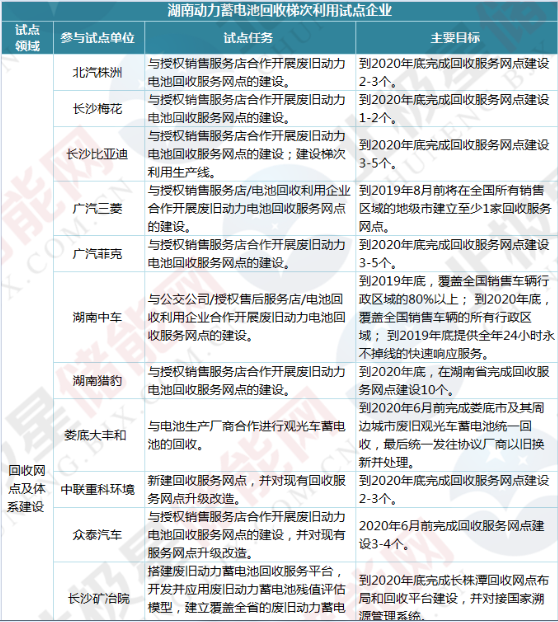
Task: Select the 娄底大丰和 company cell
Action: pyautogui.click(x=99, y=435)
